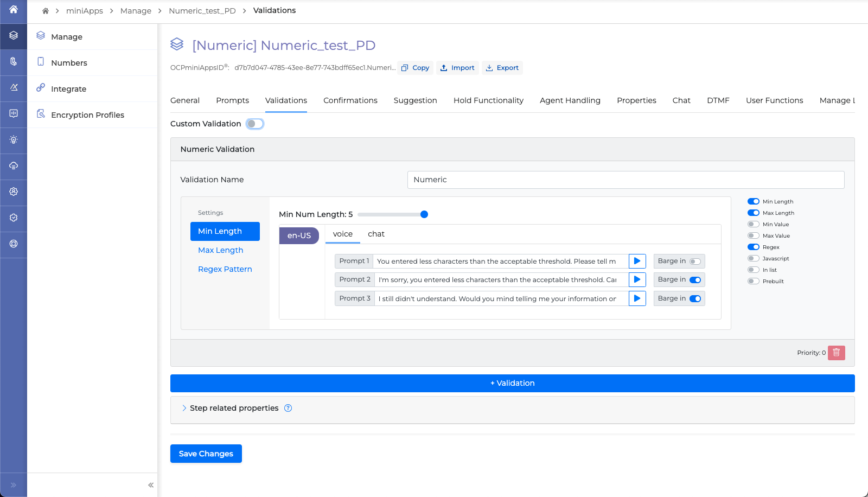Click the Min Num Length slider handle

click(424, 214)
